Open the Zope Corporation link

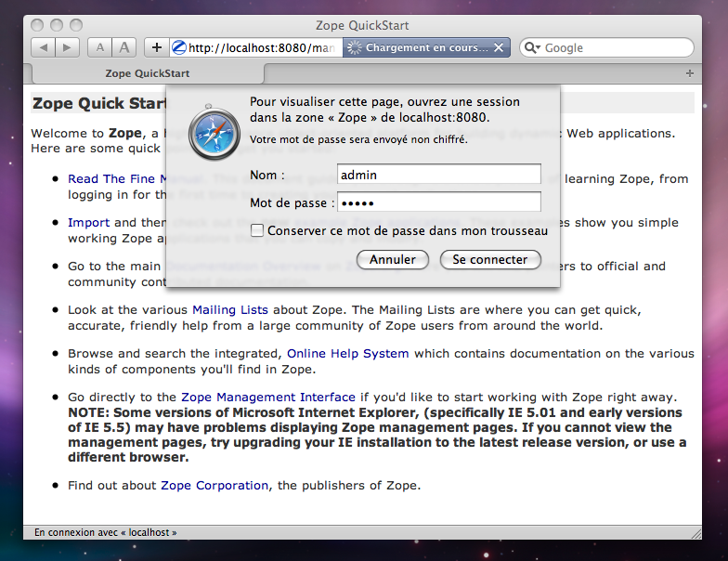[x=214, y=485]
